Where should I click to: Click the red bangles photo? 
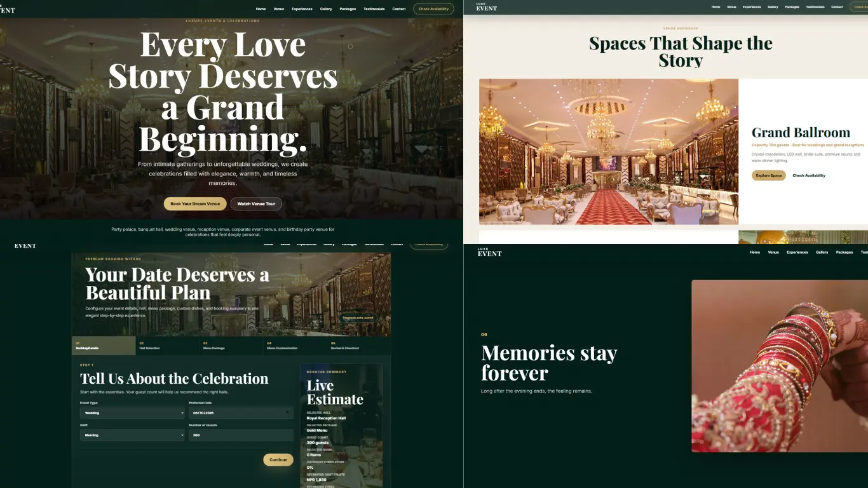[x=780, y=366]
